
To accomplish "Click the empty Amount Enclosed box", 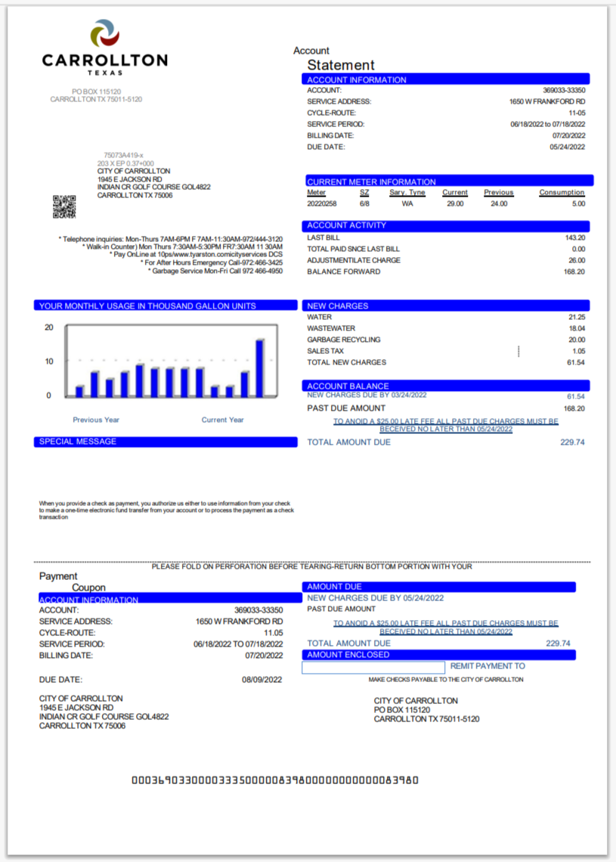I will 373,668.
